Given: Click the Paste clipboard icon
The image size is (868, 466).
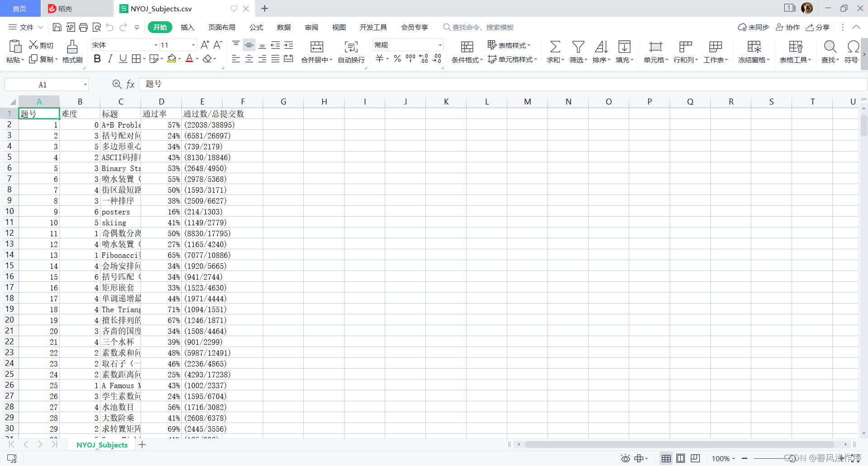Looking at the screenshot, I should (15, 46).
